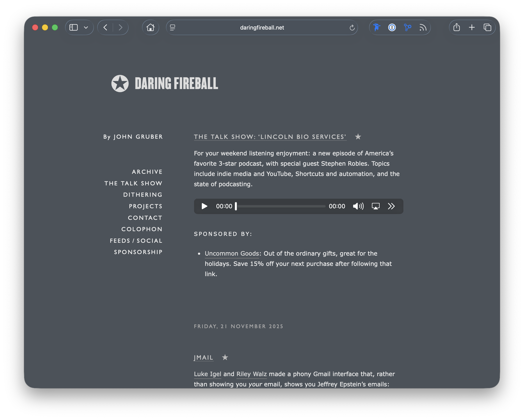The image size is (524, 420).
Task: Navigate back to previous page
Action: [105, 27]
